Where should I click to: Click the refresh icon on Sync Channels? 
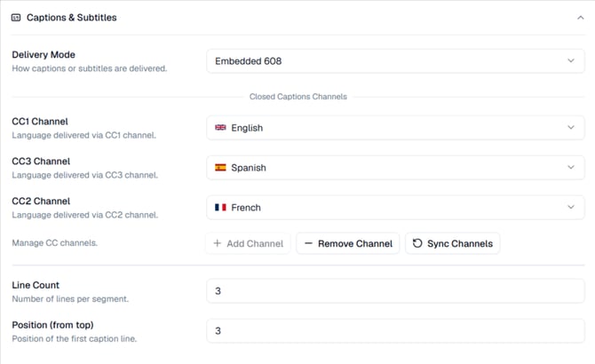[417, 243]
